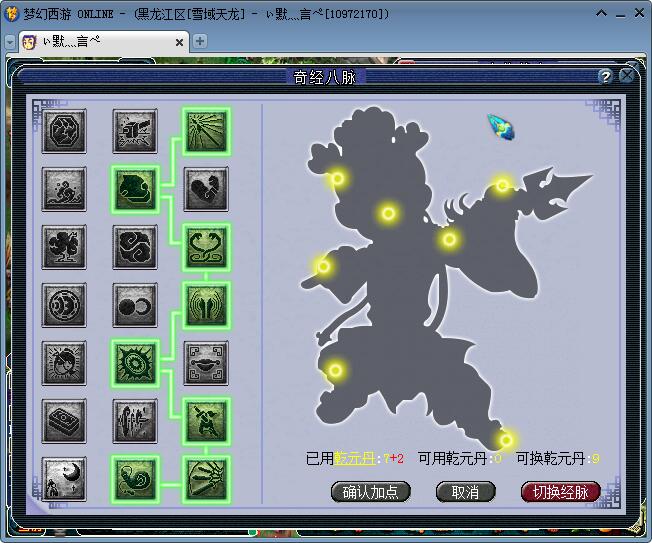The width and height of the screenshot is (652, 543).
Task: Select the stone tablet skill icon
Action: pos(64,421)
